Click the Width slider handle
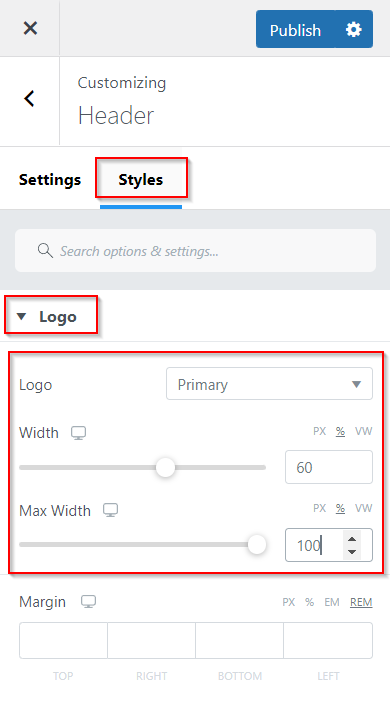The width and height of the screenshot is (390, 713). (x=165, y=467)
